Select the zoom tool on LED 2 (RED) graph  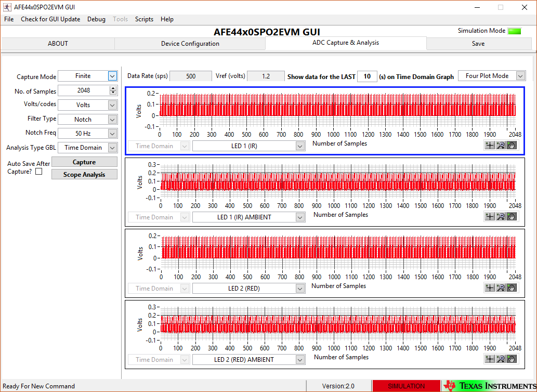click(x=501, y=288)
